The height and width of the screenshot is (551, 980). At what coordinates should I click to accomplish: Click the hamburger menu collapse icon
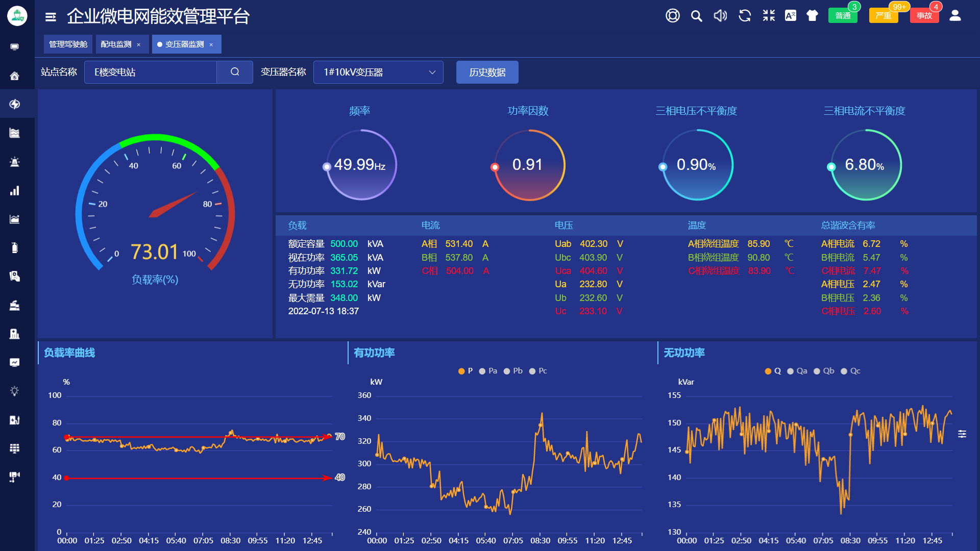(51, 17)
